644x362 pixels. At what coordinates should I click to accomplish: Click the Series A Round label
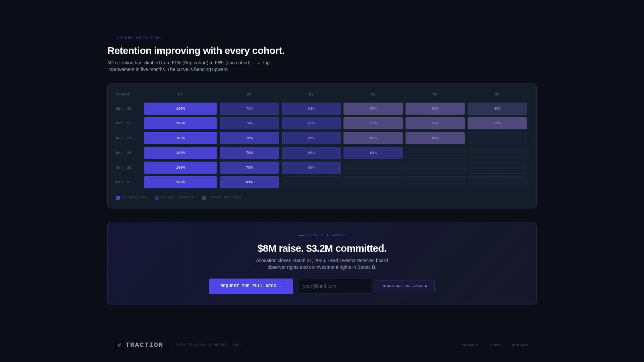[327, 235]
